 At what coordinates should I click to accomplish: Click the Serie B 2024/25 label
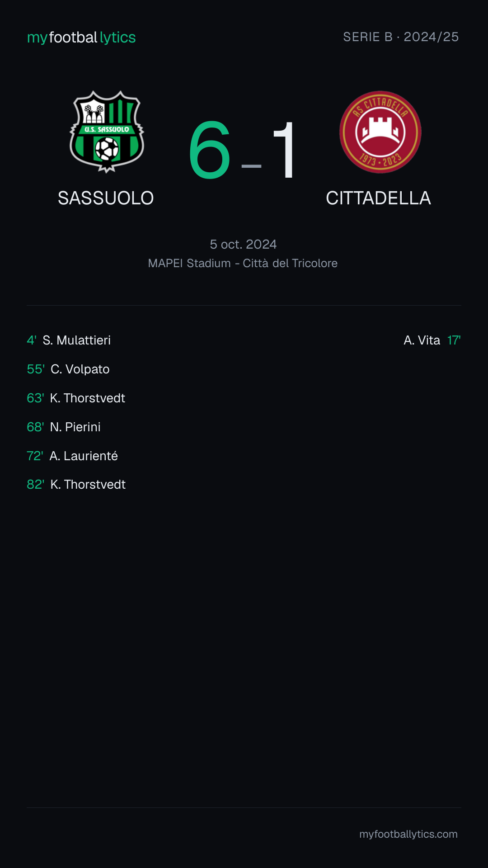click(401, 37)
